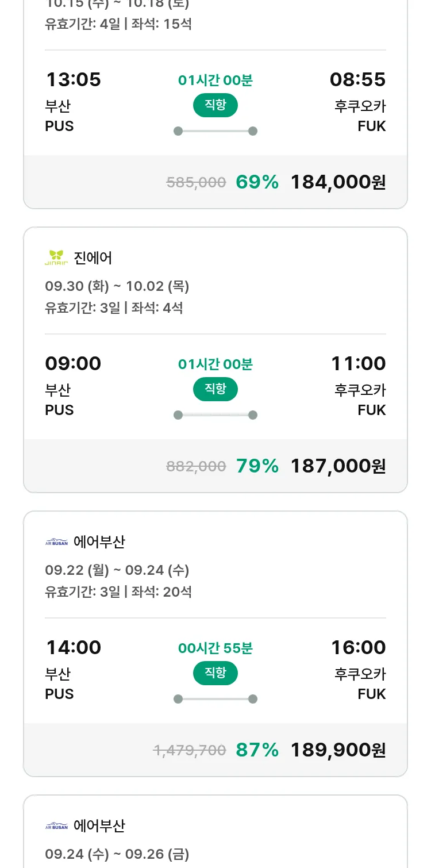This screenshot has height=868, width=431.
Task: Tap the Air Busan logo on the 09.24 card
Action: pyautogui.click(x=56, y=826)
